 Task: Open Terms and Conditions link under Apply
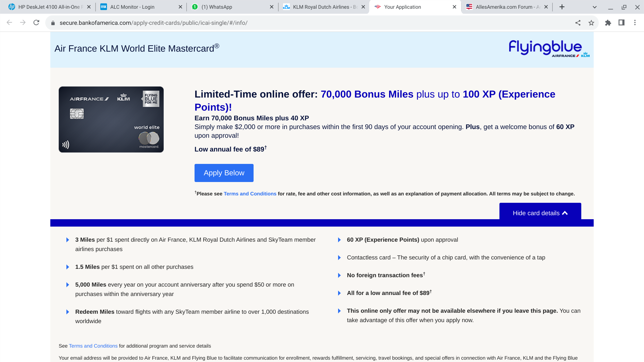click(250, 194)
